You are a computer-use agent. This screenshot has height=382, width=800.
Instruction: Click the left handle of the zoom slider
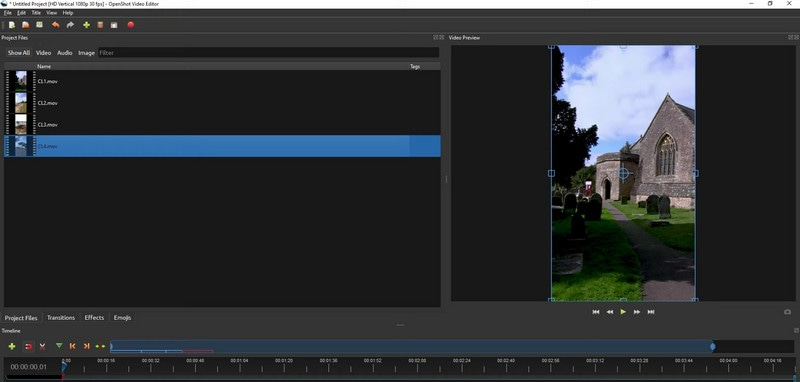111,347
